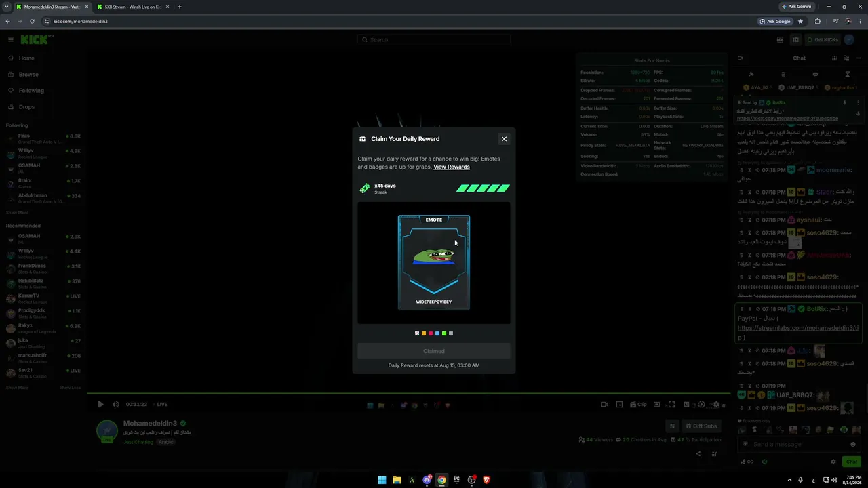
Task: Click the Gift Subs button
Action: pyautogui.click(x=701, y=426)
